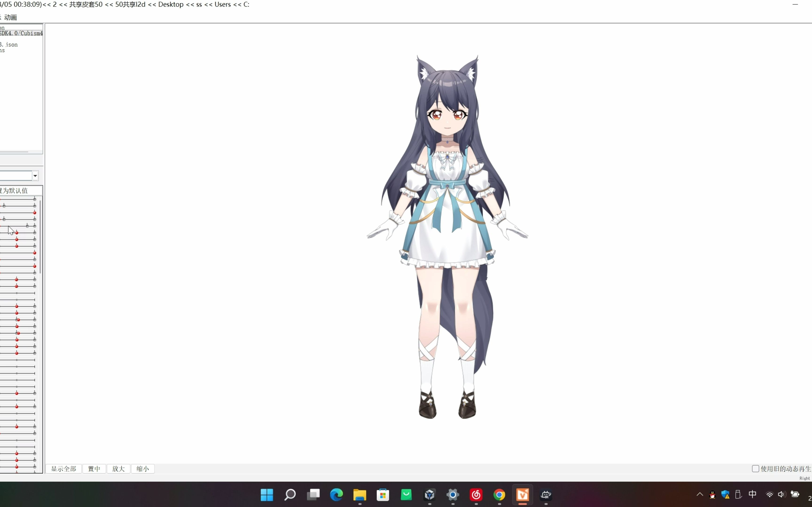812x507 pixels.
Task: Click the 置中 (center) button
Action: point(94,469)
